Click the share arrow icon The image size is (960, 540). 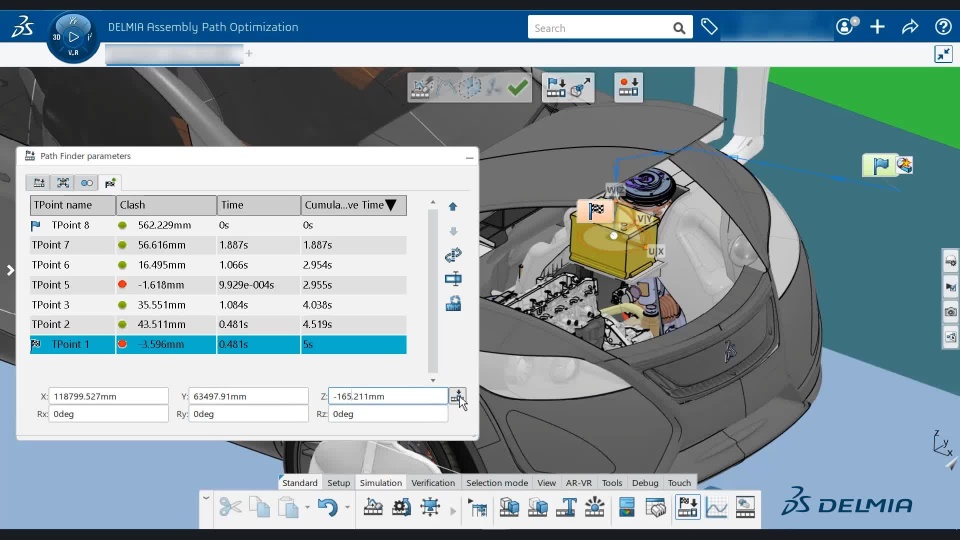click(910, 27)
